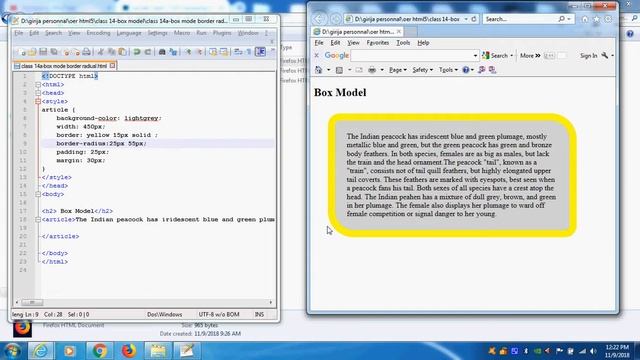Open the gear Tools icon in Internet Explorer
640x360 pixels.
(608, 19)
